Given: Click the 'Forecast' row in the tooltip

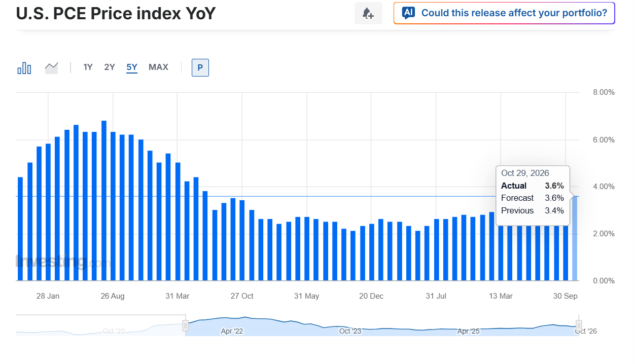Looking at the screenshot, I should [533, 198].
